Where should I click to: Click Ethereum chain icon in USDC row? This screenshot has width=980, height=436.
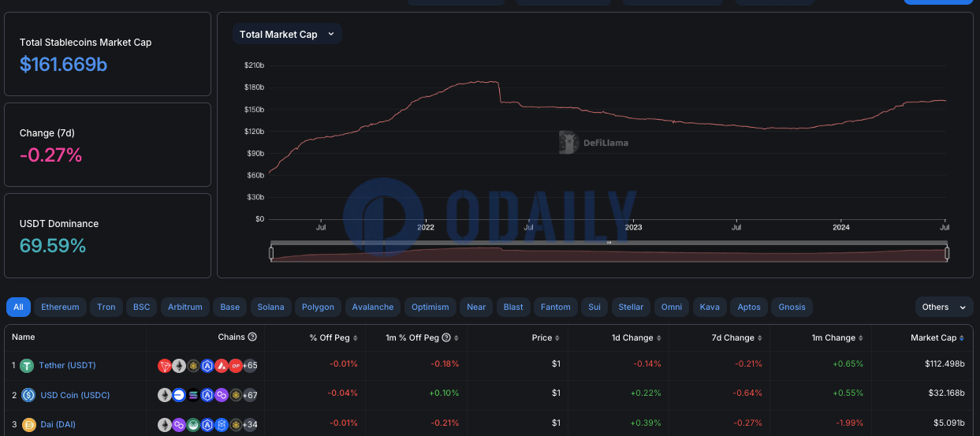(x=165, y=395)
